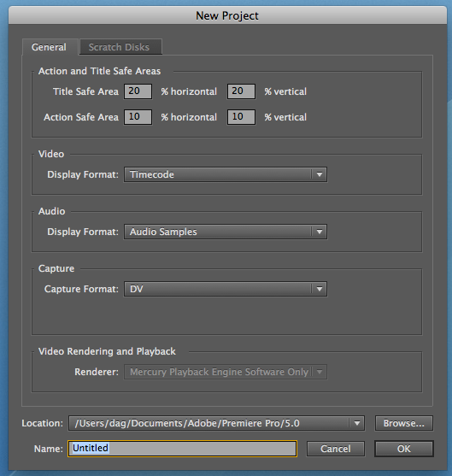Click Action Safe Area horizontal percent field
This screenshot has width=452, height=476.
click(138, 117)
